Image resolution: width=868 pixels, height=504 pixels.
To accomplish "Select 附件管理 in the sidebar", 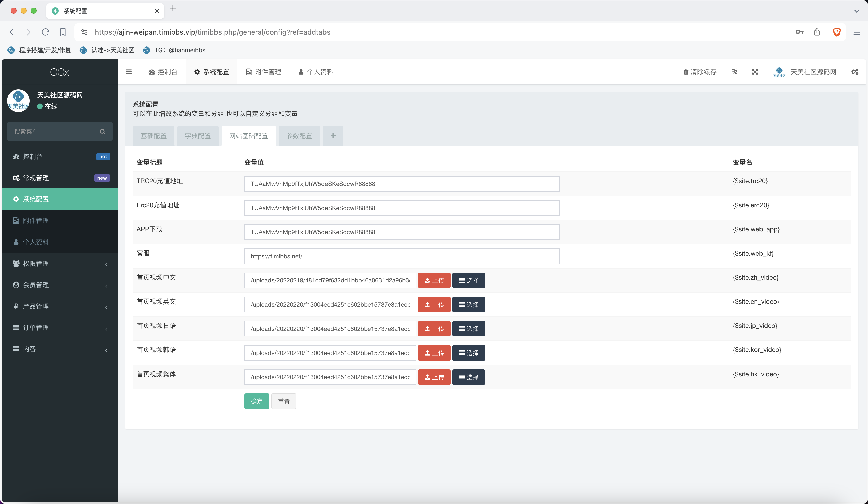I will click(60, 221).
